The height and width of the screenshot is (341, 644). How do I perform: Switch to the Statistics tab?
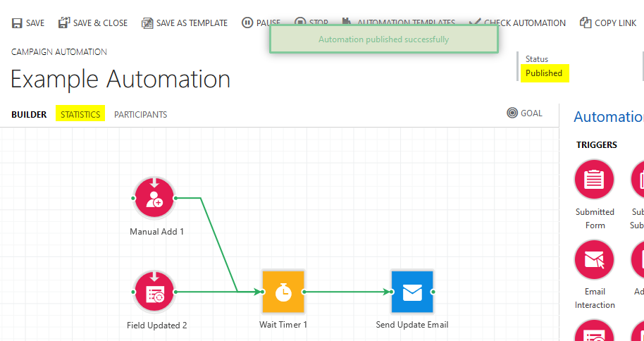point(80,115)
